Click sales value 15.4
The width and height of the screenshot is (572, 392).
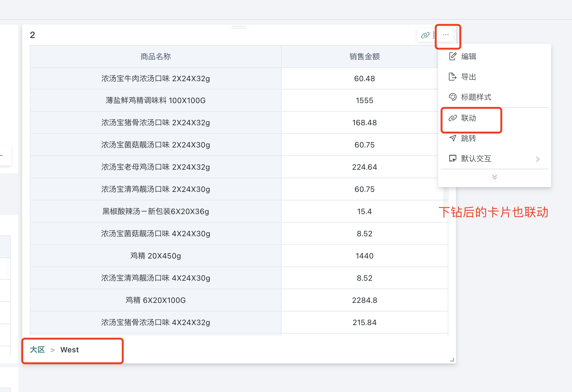coord(365,212)
